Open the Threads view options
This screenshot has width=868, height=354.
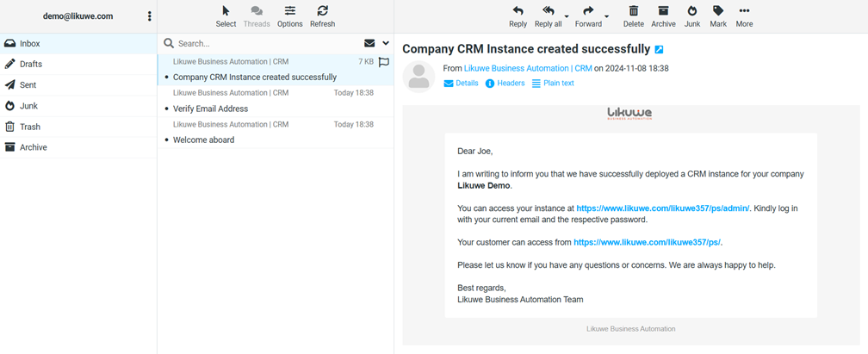click(x=257, y=16)
